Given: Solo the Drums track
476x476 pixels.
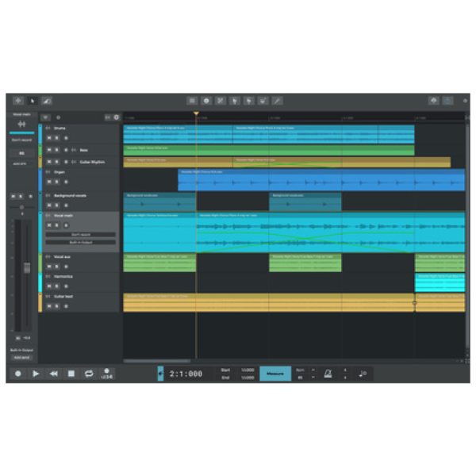Looking at the screenshot, I should (x=57, y=138).
